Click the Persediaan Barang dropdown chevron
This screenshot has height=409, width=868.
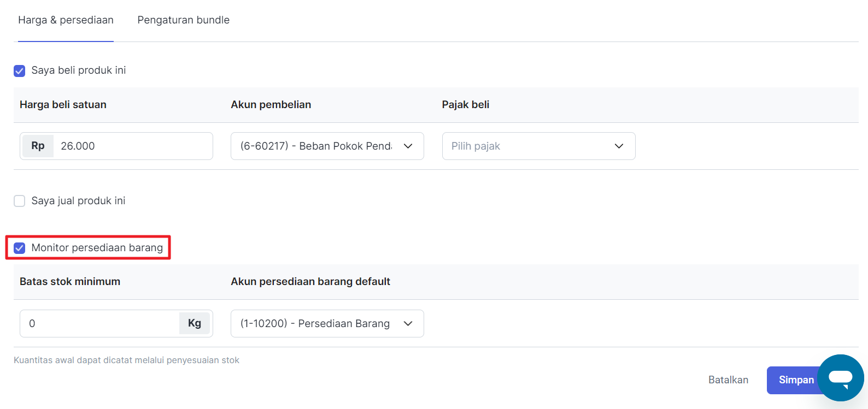pyautogui.click(x=408, y=323)
